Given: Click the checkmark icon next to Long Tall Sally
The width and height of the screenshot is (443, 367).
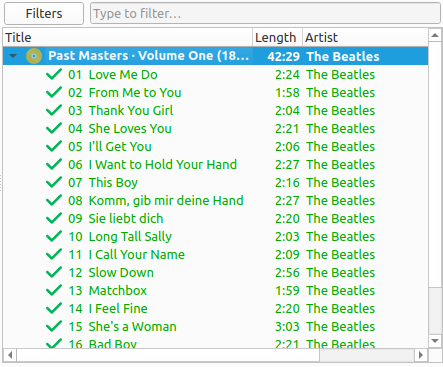Looking at the screenshot, I should [54, 236].
